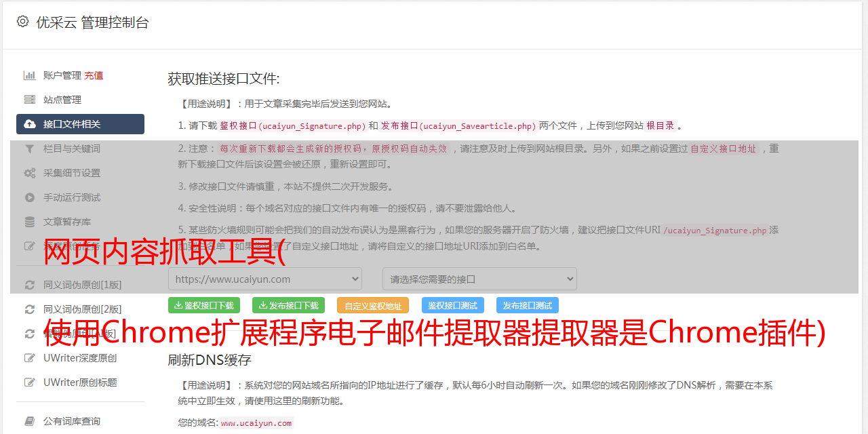The width and height of the screenshot is (868, 434).
Task: Click the bar chart icon for 账户管理
Action: 30,75
